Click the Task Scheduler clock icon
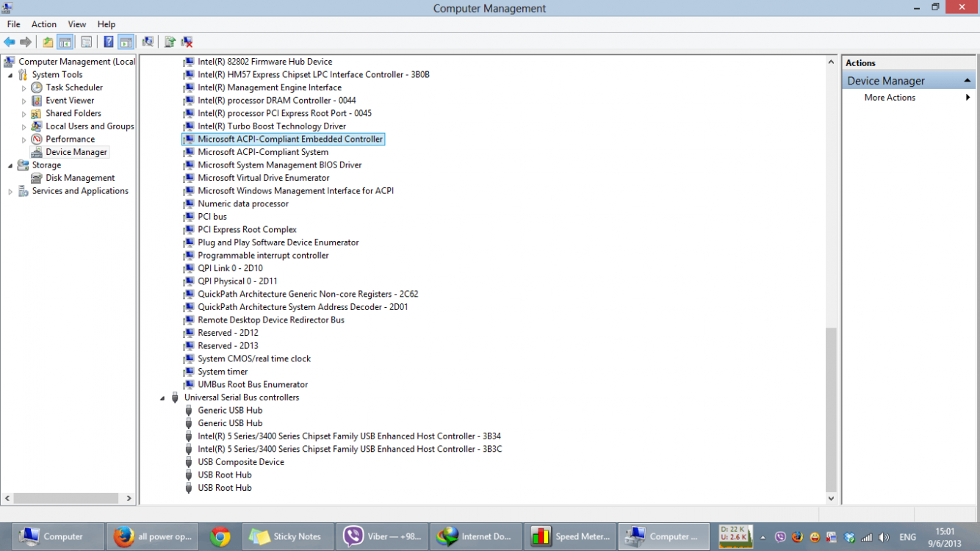This screenshot has height=551, width=980. tap(36, 87)
